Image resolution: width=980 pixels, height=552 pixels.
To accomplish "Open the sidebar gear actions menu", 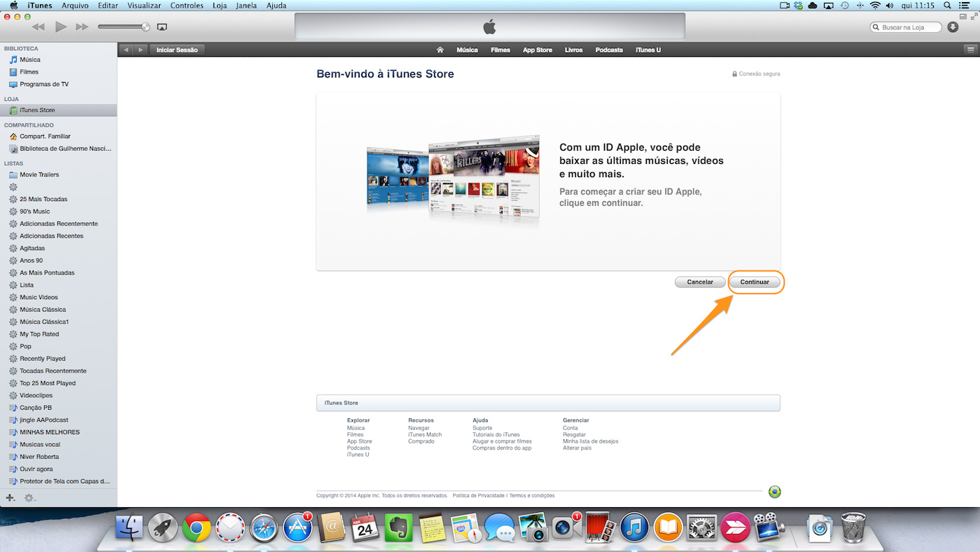I will tap(30, 498).
